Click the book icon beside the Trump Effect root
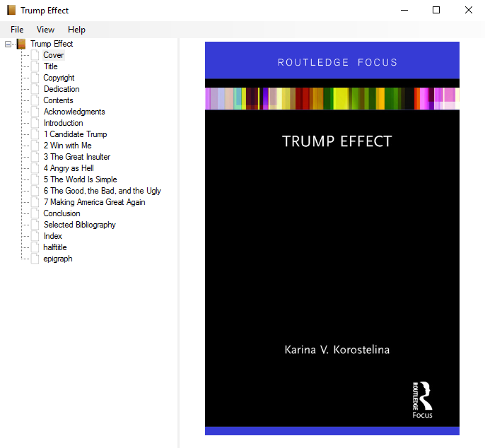The height and width of the screenshot is (448, 485). coord(21,44)
